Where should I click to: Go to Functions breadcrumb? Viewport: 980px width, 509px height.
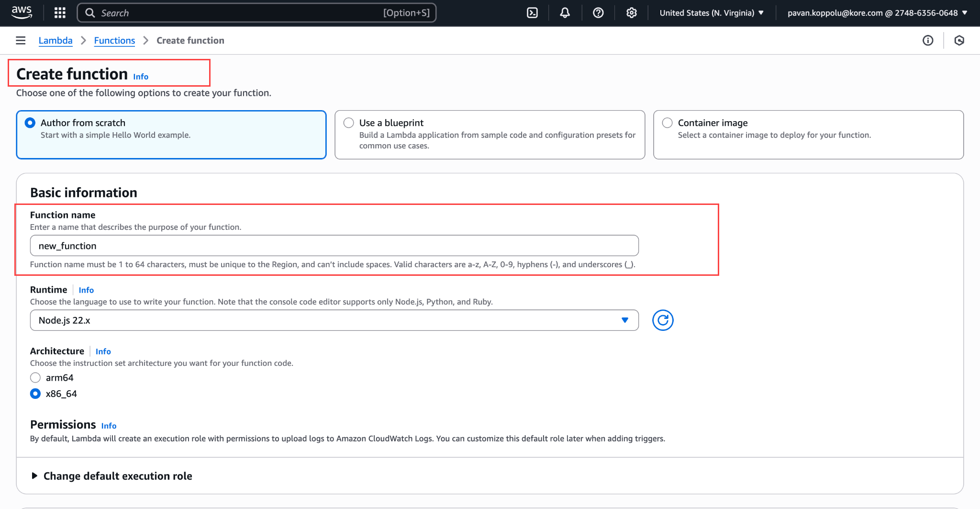point(114,41)
